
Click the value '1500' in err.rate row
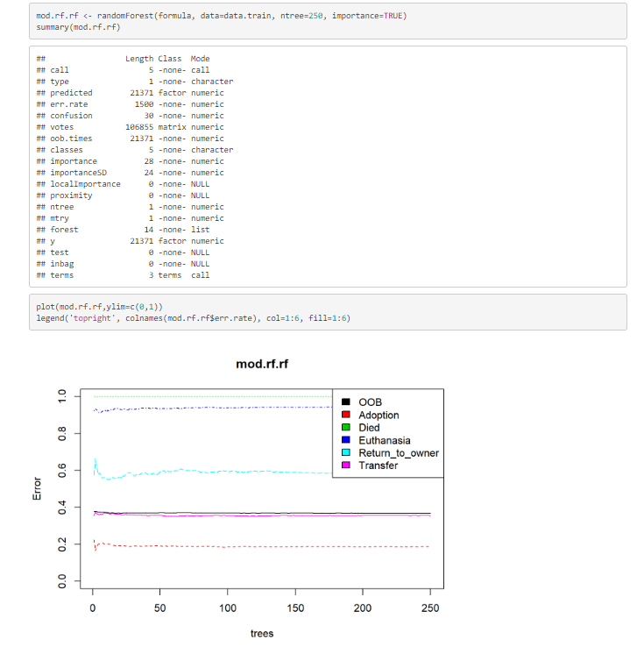tap(144, 104)
